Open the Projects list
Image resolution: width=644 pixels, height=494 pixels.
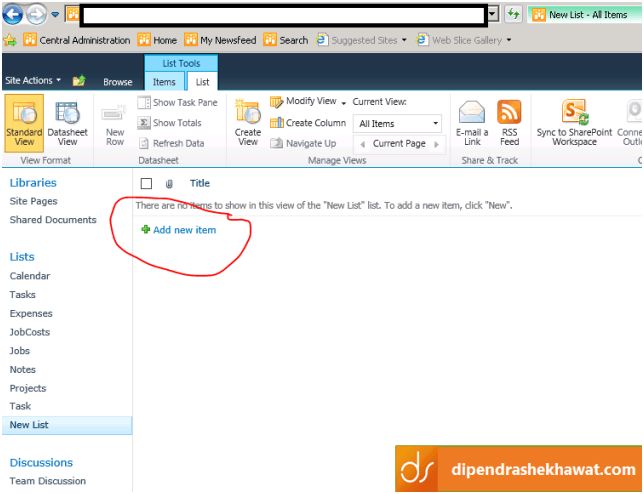click(x=28, y=388)
